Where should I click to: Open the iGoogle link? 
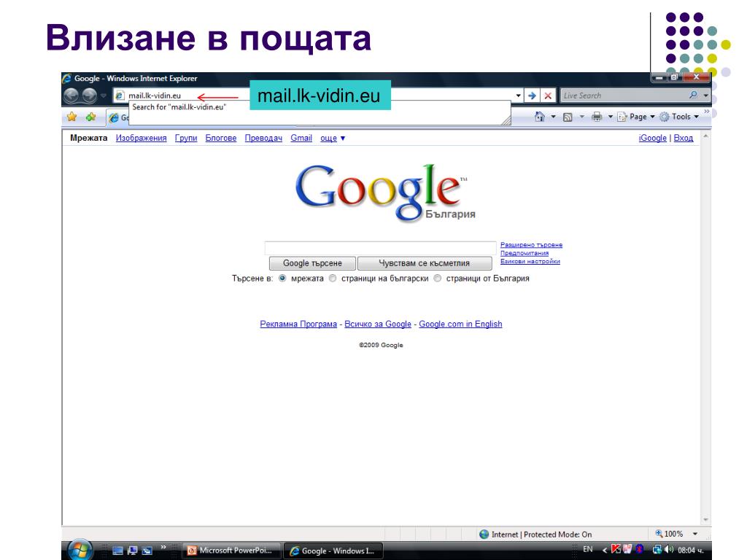point(652,138)
